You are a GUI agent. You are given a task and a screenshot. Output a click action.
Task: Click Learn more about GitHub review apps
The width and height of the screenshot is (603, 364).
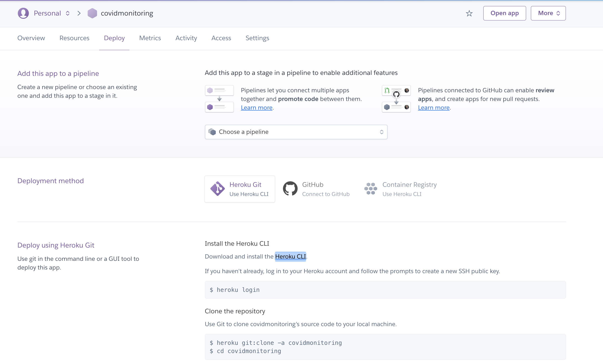click(434, 107)
